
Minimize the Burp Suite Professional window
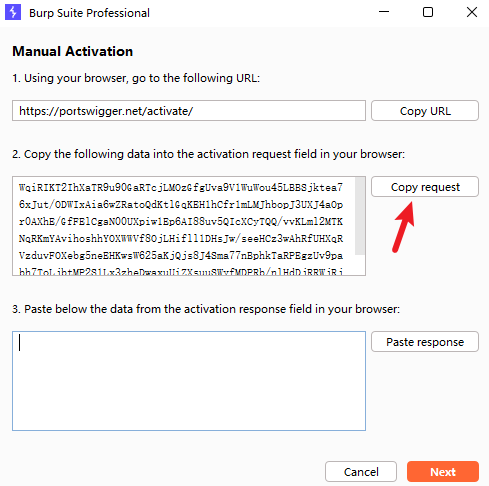tap(384, 12)
